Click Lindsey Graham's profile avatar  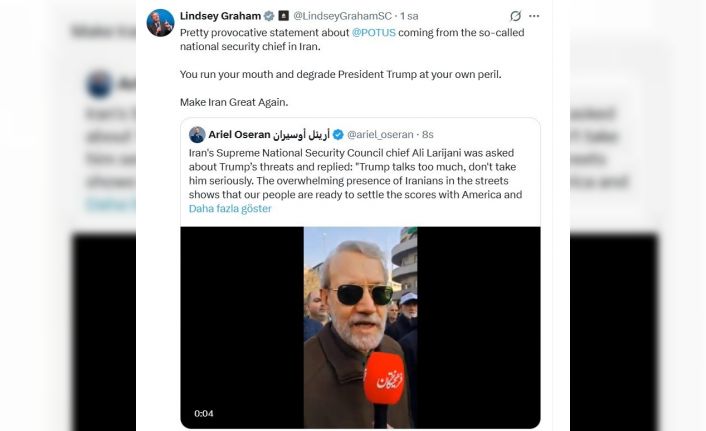(160, 22)
